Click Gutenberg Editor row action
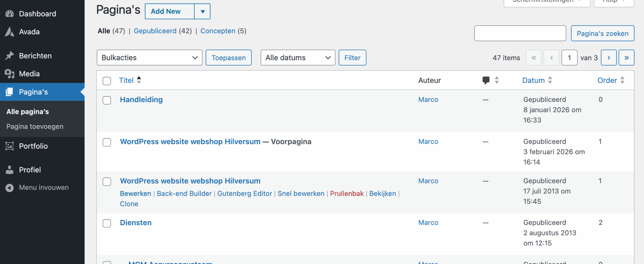This screenshot has width=644, height=264. point(245,194)
